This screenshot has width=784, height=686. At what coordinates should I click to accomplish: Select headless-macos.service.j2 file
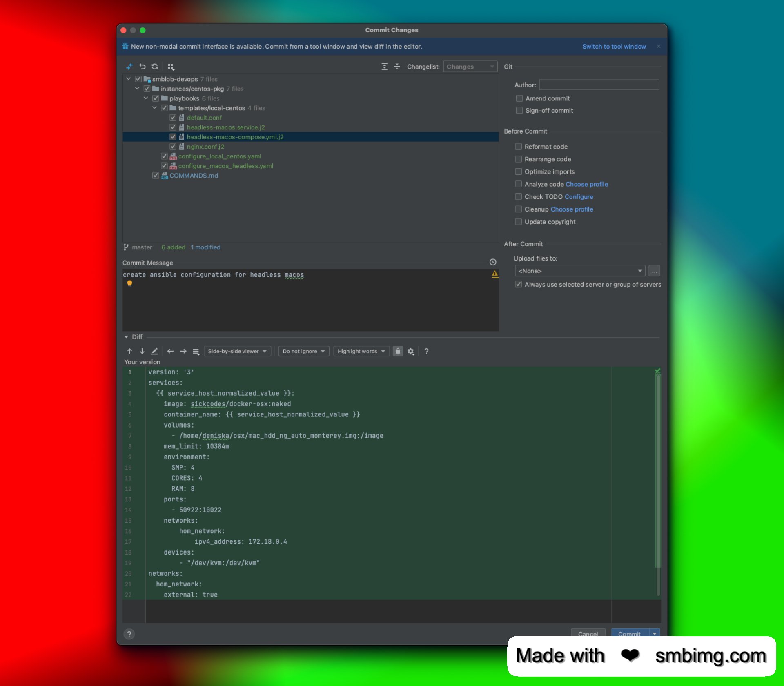tap(225, 127)
